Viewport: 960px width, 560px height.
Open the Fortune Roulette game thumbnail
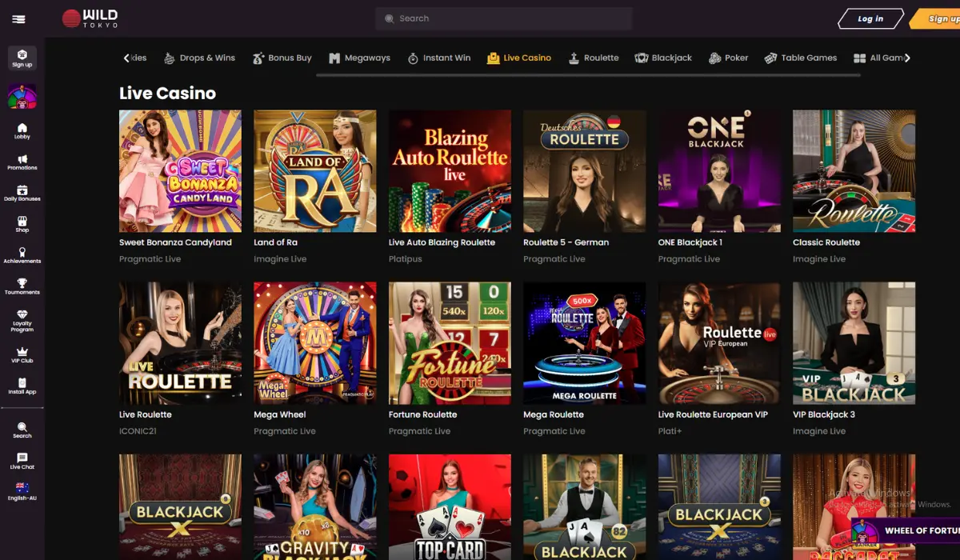(x=450, y=343)
